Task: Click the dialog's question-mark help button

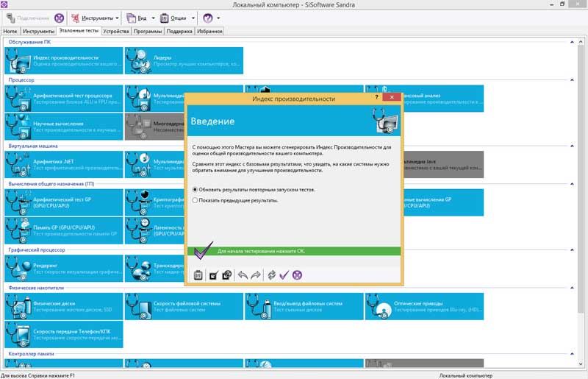Action: coord(376,97)
